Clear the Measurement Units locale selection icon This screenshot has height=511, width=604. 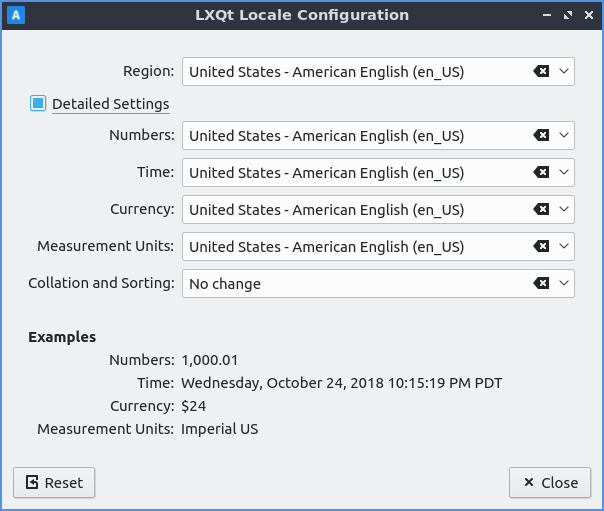point(541,247)
